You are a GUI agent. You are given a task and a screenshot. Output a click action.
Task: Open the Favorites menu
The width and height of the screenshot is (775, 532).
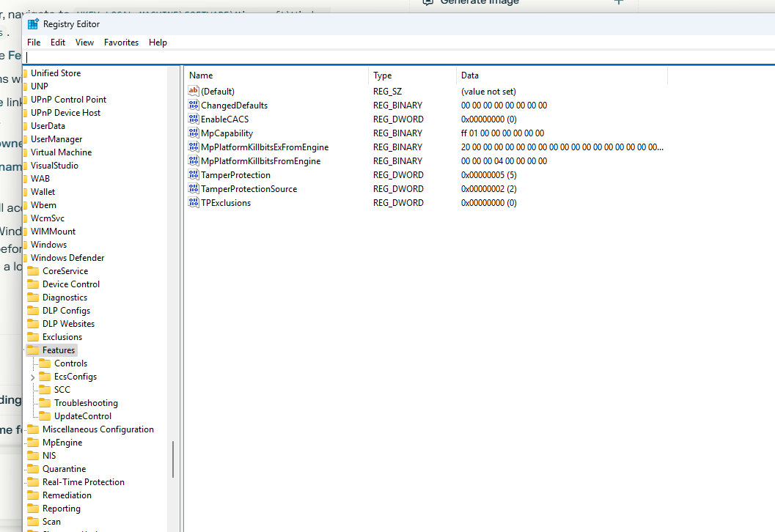[x=121, y=43]
